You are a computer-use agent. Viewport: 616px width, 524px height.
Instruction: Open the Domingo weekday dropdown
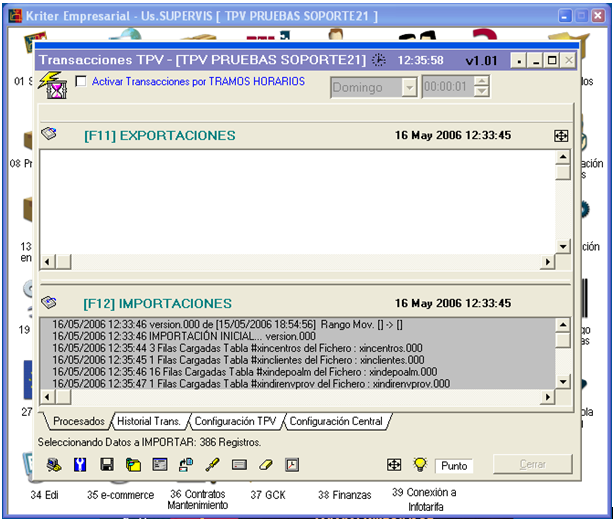click(408, 88)
